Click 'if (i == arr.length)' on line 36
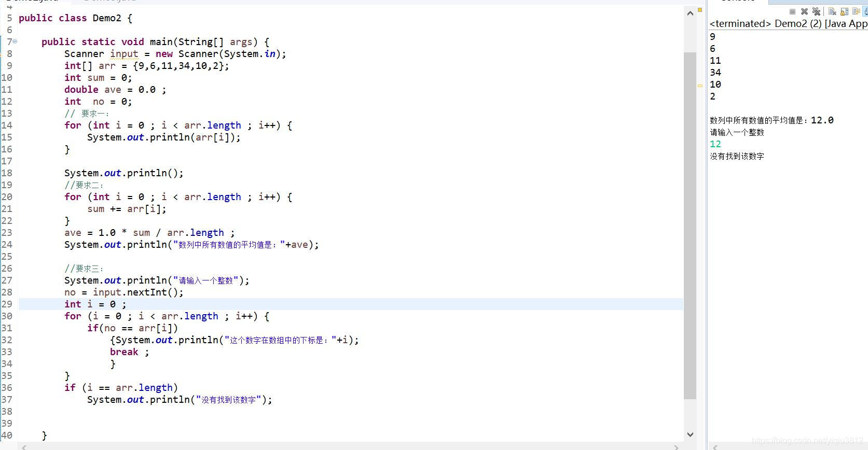 (121, 388)
